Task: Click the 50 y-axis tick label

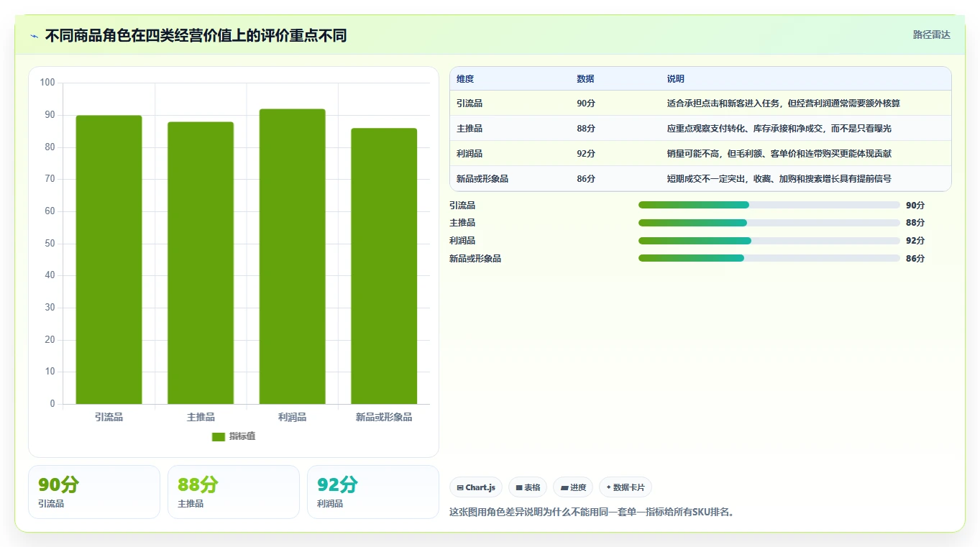Action: (x=50, y=243)
